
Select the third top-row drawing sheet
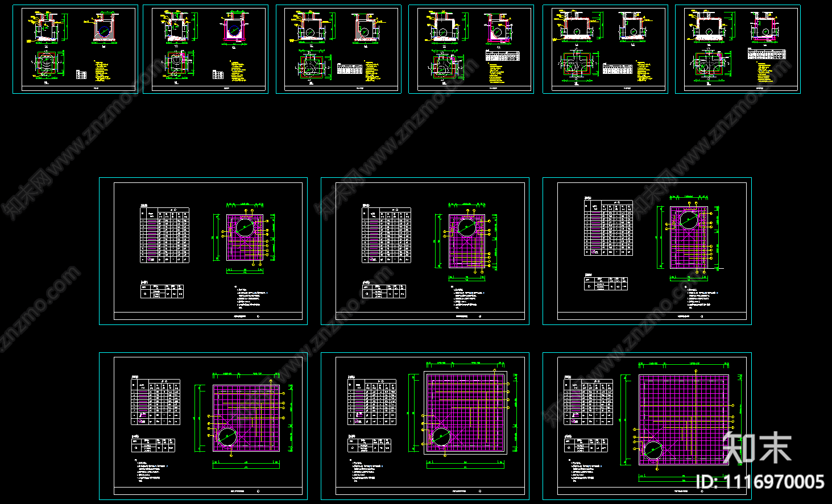click(x=338, y=49)
